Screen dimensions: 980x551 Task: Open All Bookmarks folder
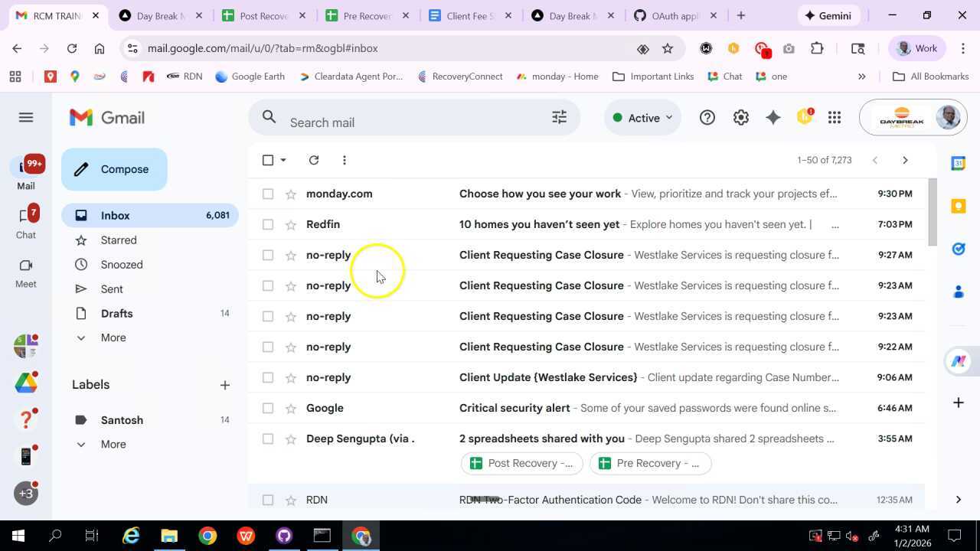[931, 77]
